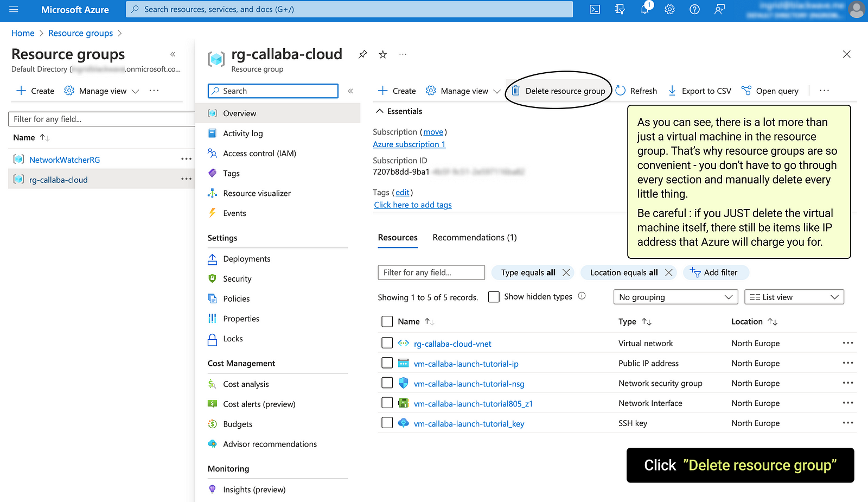
Task: Focus the resource menu Search field
Action: [273, 91]
